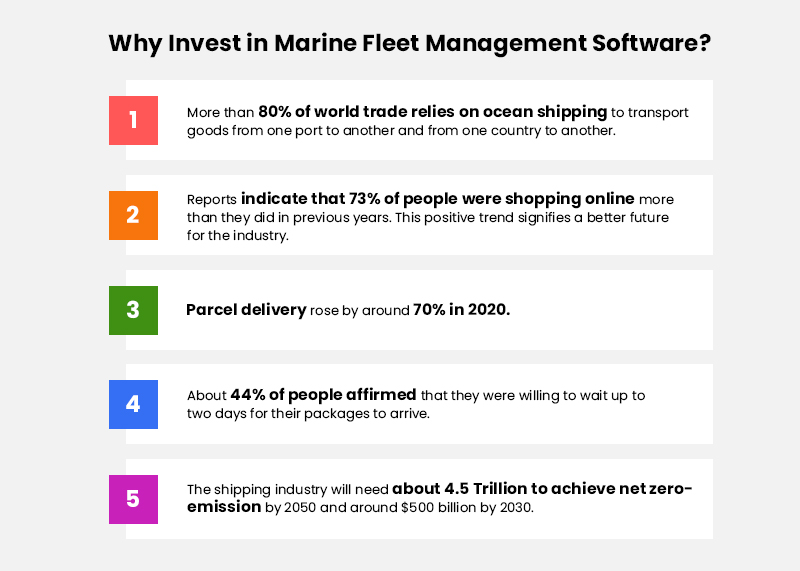Click 'The shipping industry will need' text
The width and height of the screenshot is (800, 571).
(288, 490)
